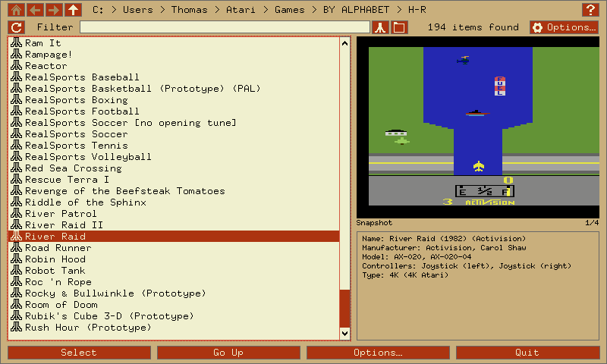Navigate forward with the right arrow
This screenshot has height=364, width=607.
[x=54, y=10]
